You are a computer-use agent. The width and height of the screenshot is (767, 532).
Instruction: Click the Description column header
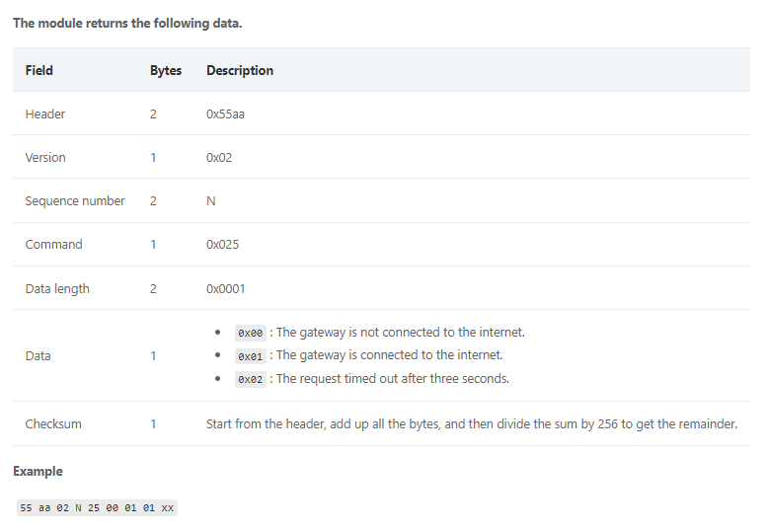pos(240,70)
